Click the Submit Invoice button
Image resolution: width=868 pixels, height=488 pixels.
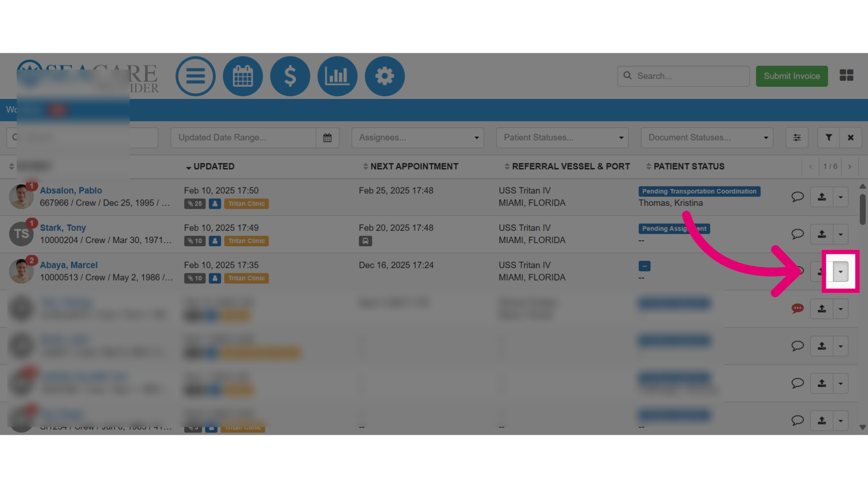coord(792,76)
